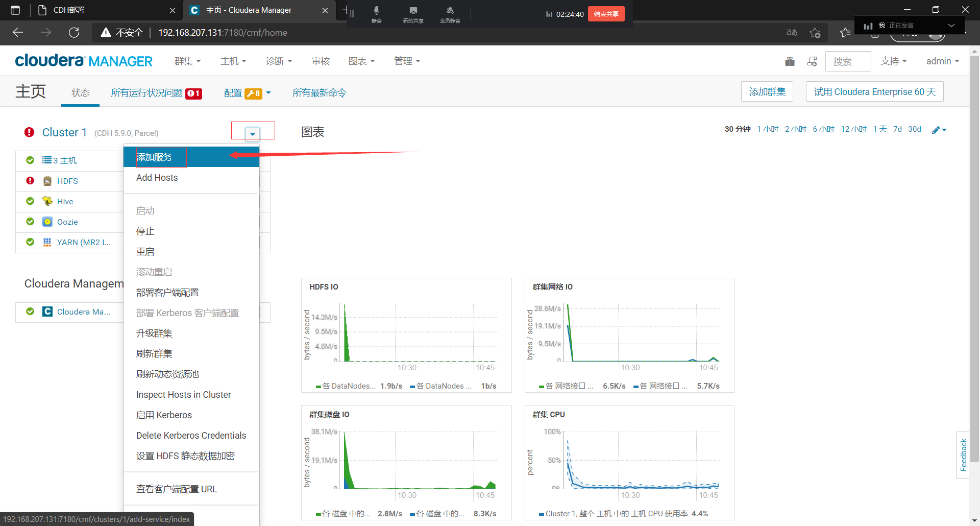The height and width of the screenshot is (526, 980).
Task: Expand the 图表 menu
Action: pos(361,61)
